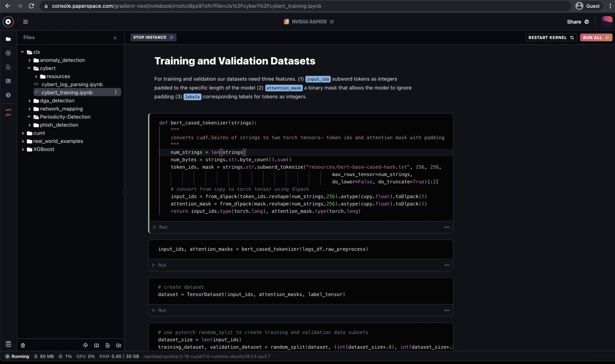Run the input_ids, attention_masks cell

tap(159, 265)
